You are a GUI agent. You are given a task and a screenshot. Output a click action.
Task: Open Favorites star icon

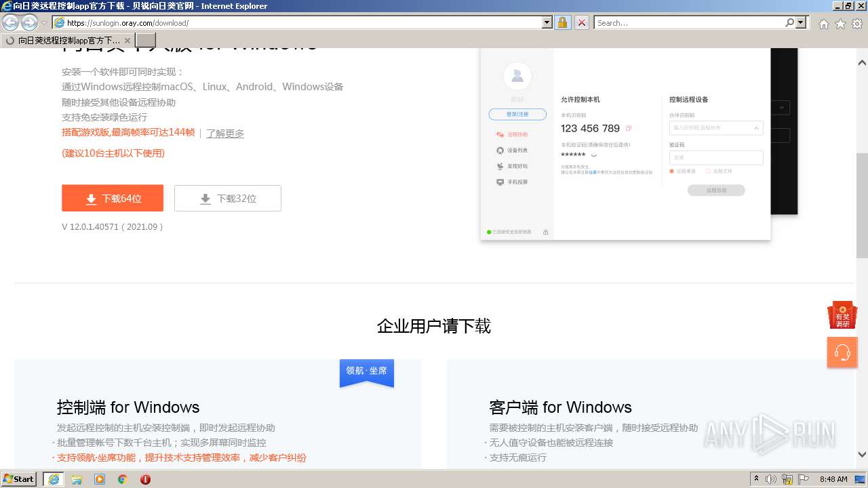[x=840, y=24]
